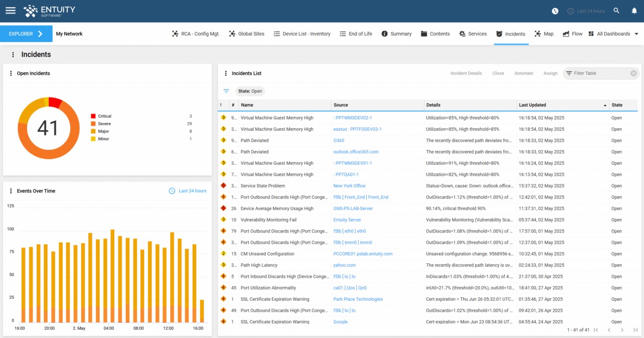Open the Map tab

(x=544, y=34)
